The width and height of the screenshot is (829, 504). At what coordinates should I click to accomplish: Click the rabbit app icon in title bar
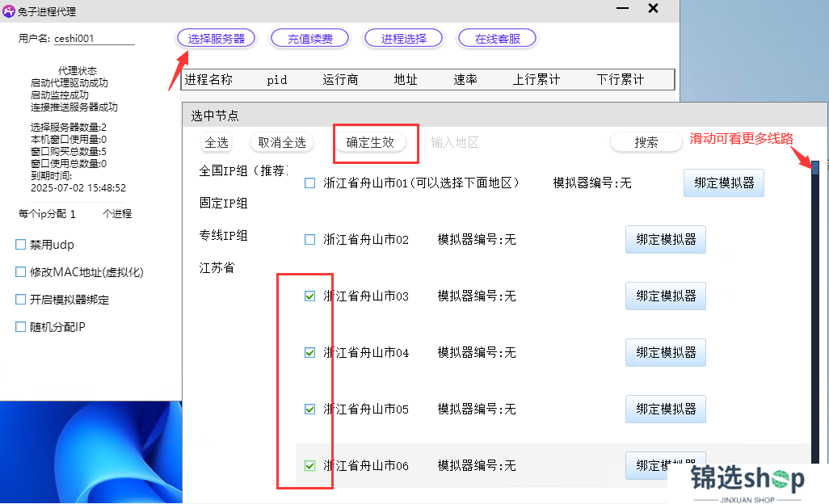(x=8, y=11)
